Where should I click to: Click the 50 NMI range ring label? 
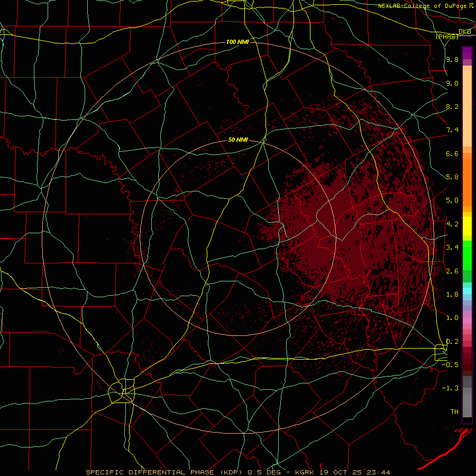[238, 140]
